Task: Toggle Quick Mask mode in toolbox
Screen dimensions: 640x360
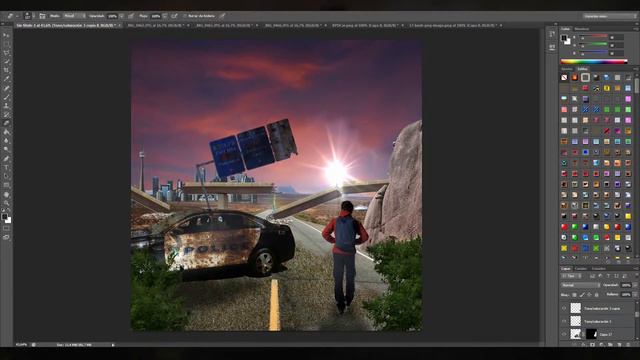Action: [7, 229]
